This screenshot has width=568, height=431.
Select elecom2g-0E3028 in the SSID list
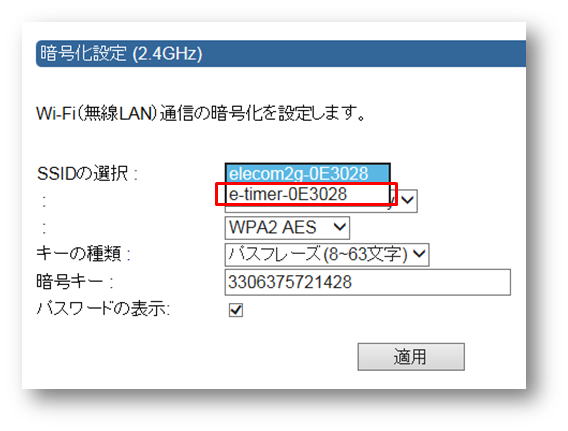(307, 173)
